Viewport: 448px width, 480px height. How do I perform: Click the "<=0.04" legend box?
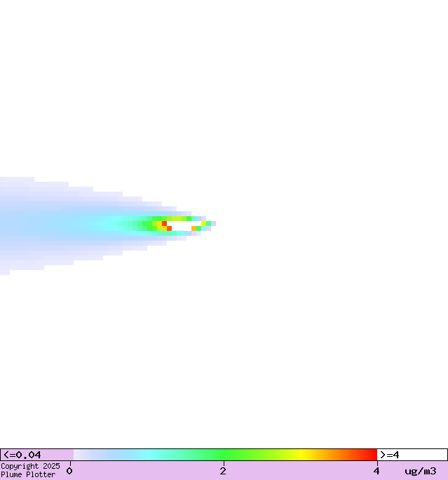point(36,455)
